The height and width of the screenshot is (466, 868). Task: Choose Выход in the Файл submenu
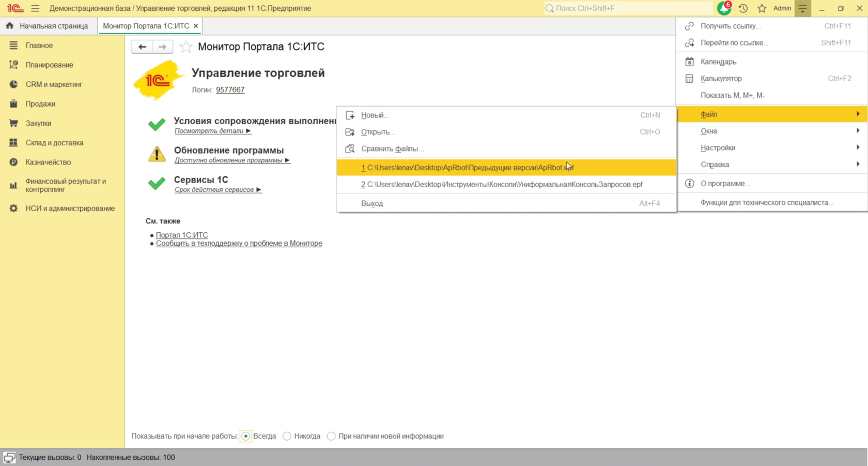506,203
